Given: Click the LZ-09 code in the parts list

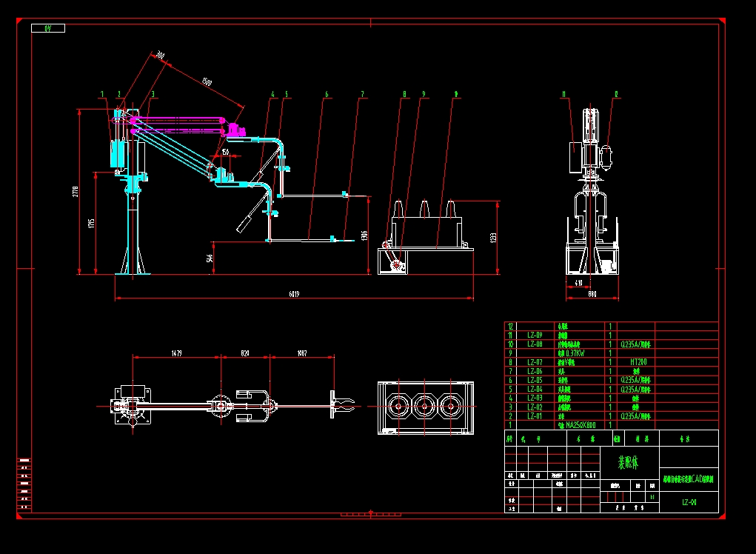Looking at the screenshot, I should click(x=535, y=335).
